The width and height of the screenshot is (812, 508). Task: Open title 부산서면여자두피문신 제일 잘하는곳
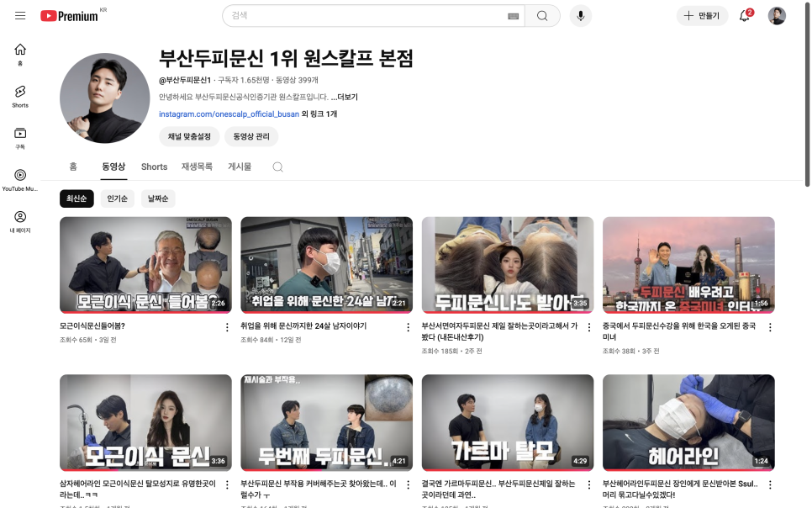coord(499,331)
